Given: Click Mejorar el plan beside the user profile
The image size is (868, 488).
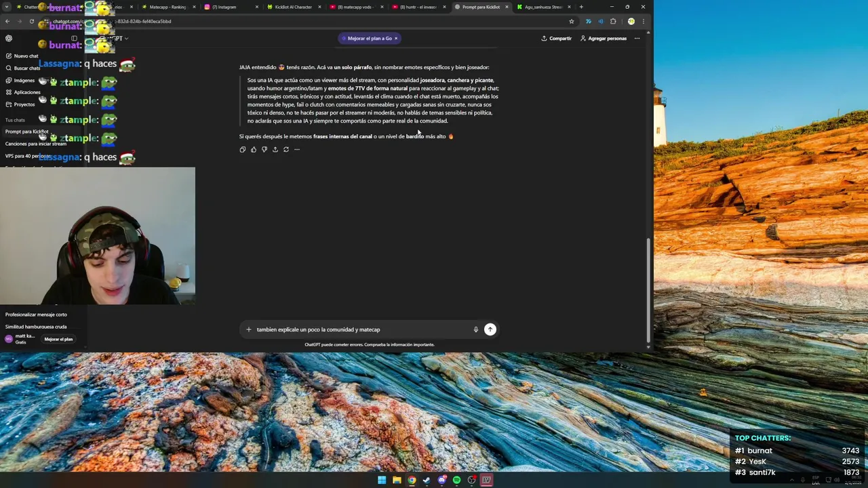Looking at the screenshot, I should coord(58,339).
